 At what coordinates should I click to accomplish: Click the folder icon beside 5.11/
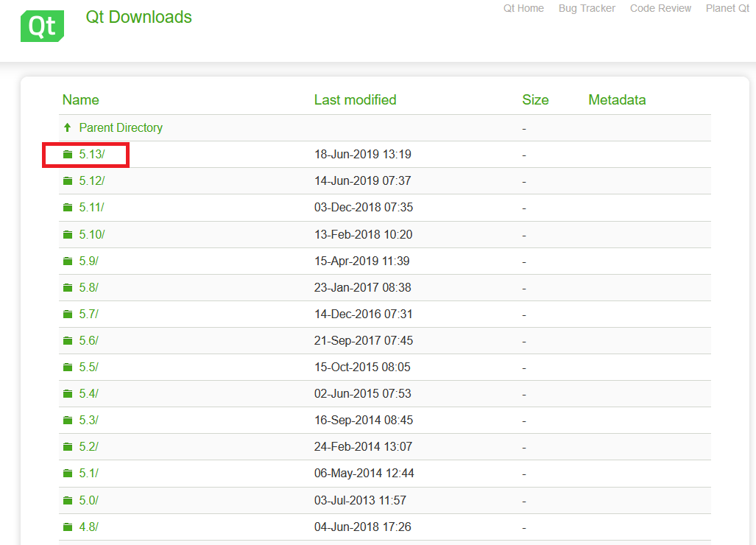tap(68, 208)
